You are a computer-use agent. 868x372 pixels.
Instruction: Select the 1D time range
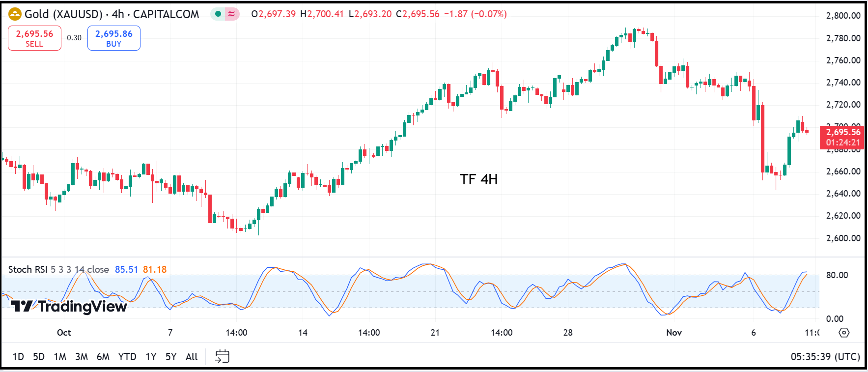[18, 357]
